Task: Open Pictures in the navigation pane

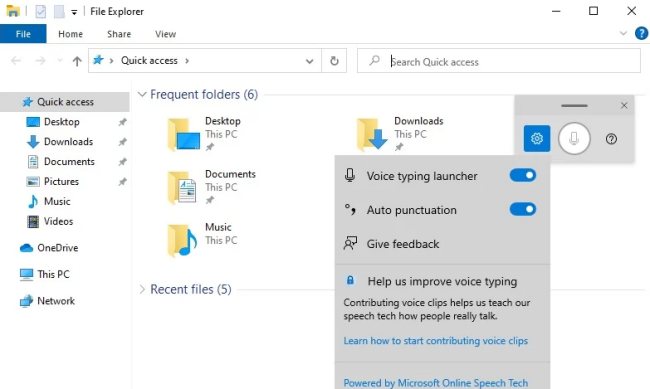Action: [61, 181]
